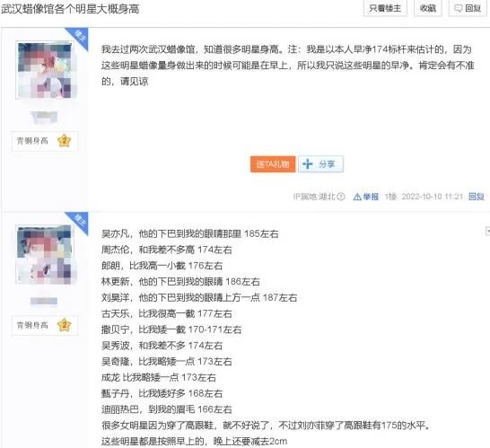Click the 青铜身高 badge label in second post

[32, 325]
